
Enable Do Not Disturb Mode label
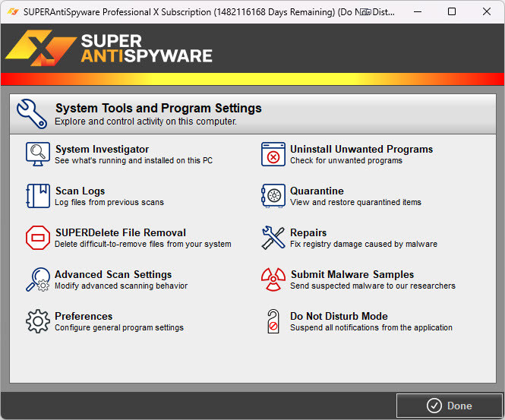[x=339, y=317]
